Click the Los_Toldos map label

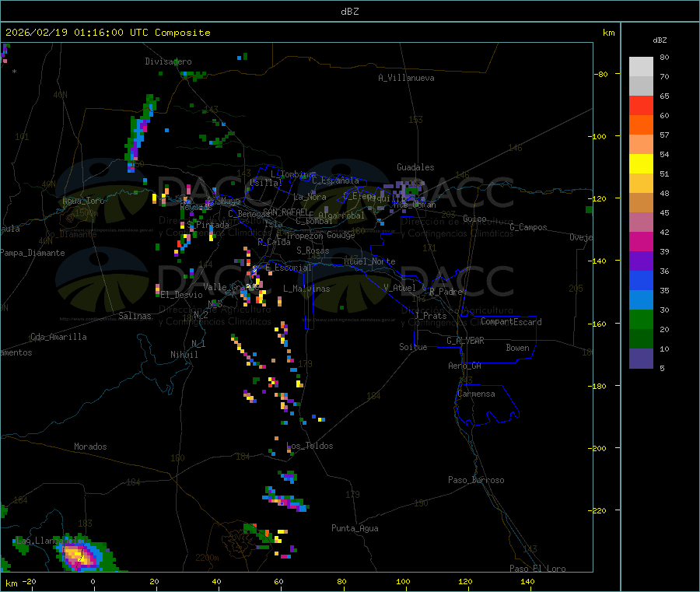(x=310, y=446)
